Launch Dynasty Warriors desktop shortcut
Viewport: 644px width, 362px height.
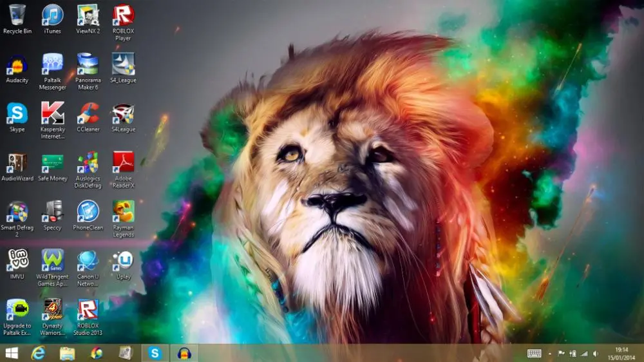[53, 317]
